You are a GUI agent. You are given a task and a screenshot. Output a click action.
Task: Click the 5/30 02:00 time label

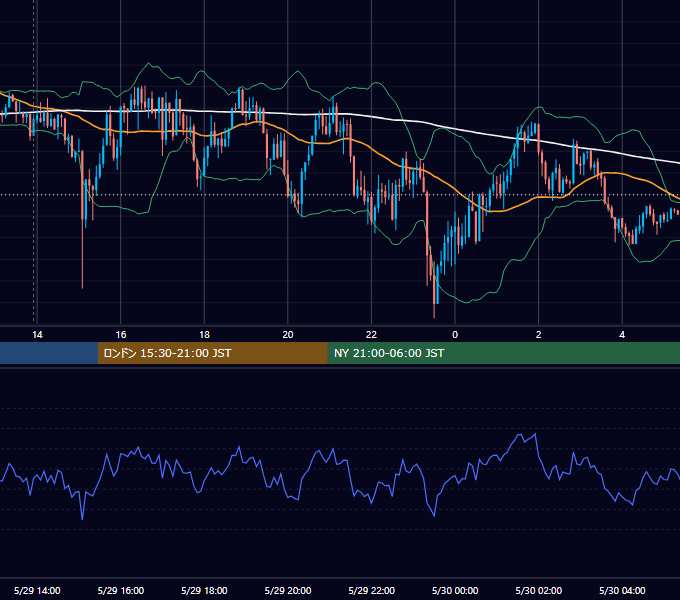539,590
